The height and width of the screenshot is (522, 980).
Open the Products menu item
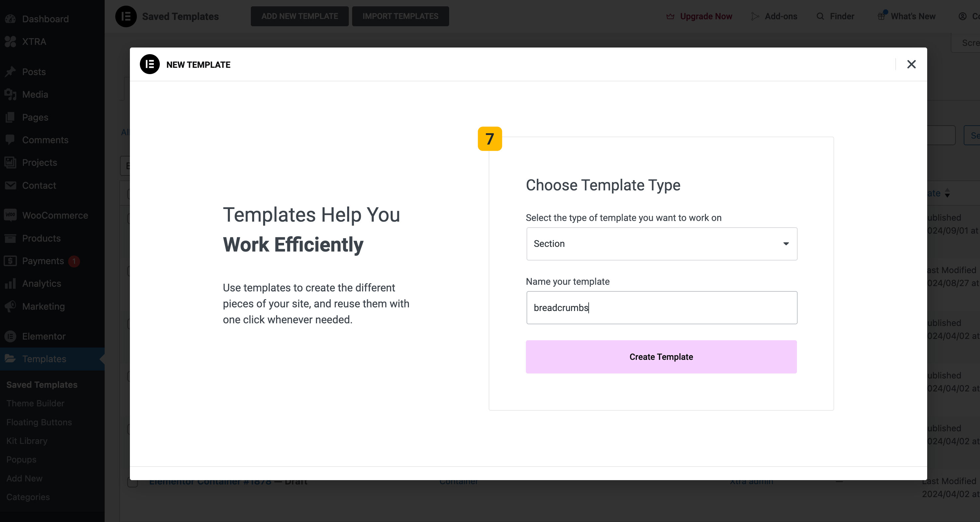41,238
